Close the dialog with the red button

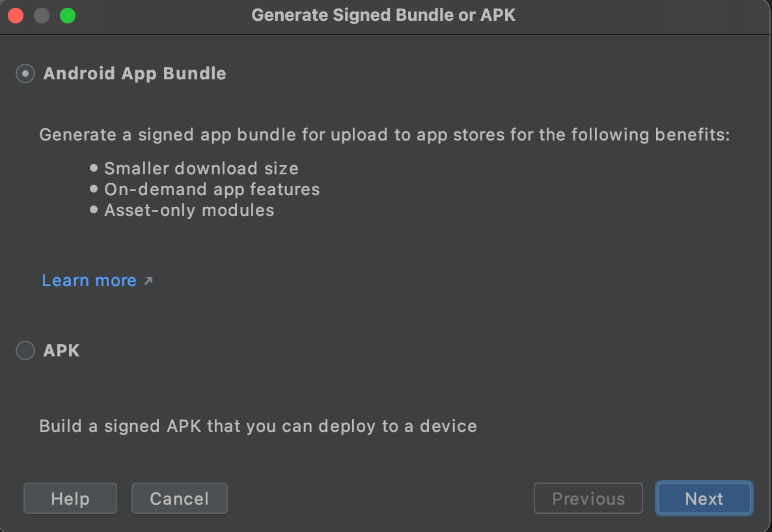click(16, 15)
